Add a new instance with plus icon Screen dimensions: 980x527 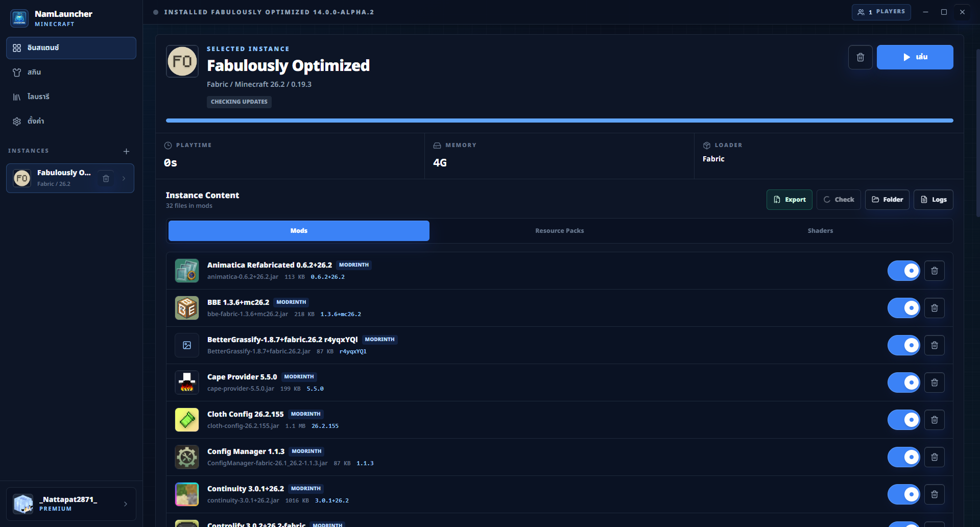pyautogui.click(x=126, y=151)
